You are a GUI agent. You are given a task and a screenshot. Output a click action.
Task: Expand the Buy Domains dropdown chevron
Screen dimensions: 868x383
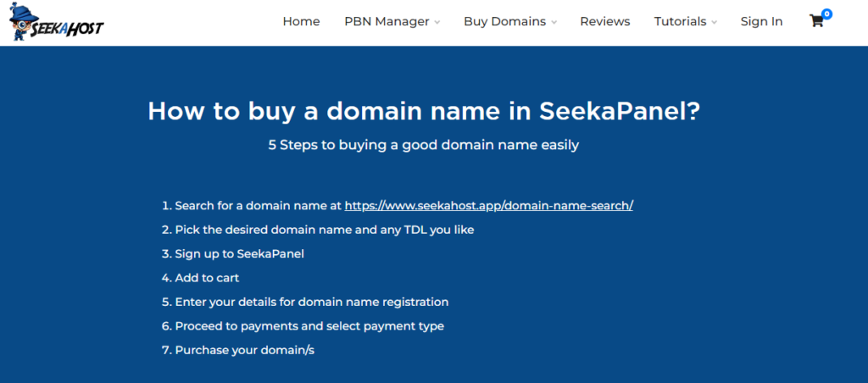click(554, 22)
